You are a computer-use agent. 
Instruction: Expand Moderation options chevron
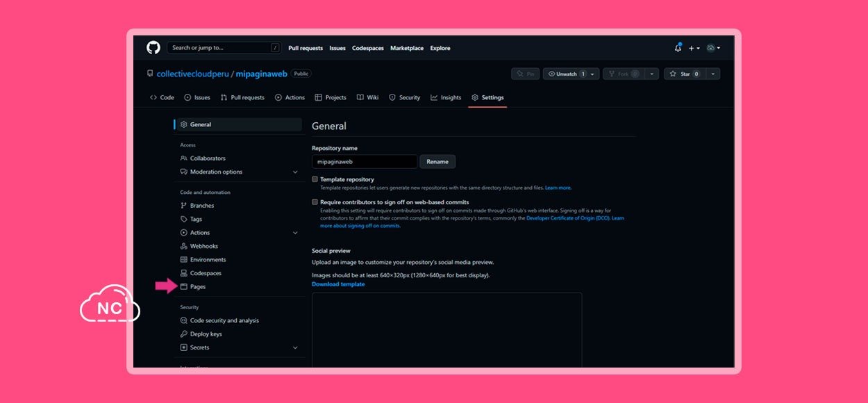click(295, 172)
